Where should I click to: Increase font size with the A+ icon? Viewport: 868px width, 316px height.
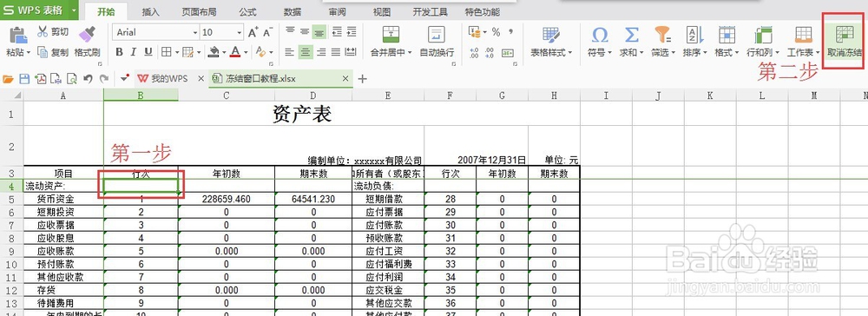[x=253, y=33]
